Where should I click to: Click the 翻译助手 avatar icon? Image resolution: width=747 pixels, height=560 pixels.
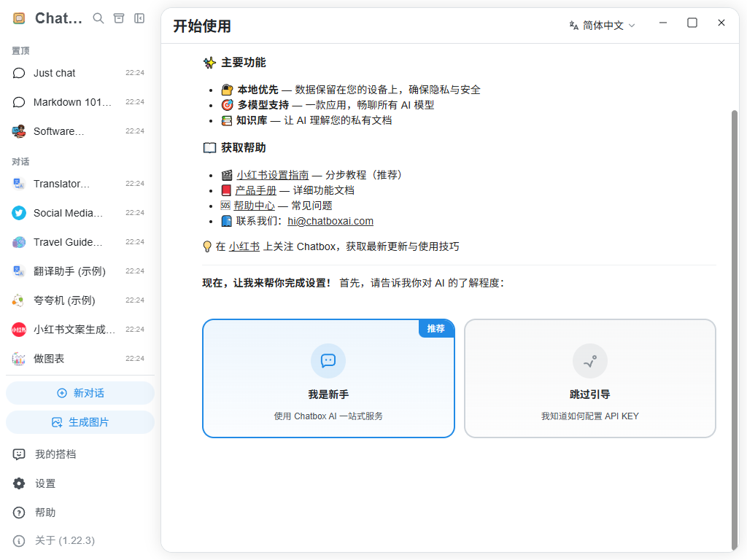coord(18,271)
